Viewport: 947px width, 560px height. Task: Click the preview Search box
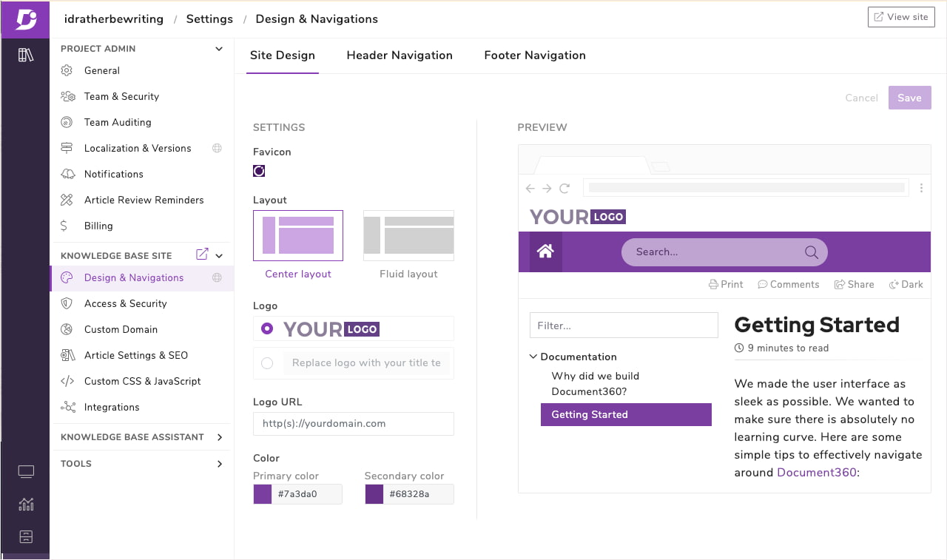click(x=724, y=252)
